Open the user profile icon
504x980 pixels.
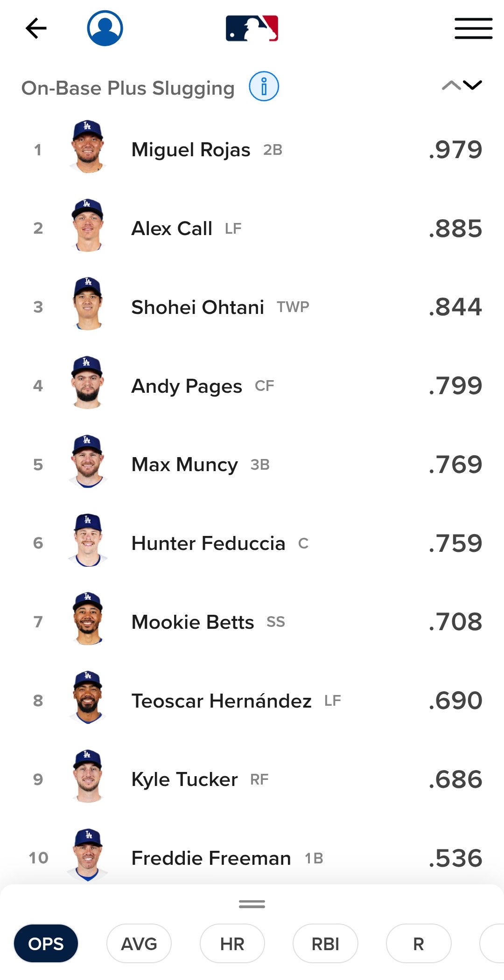click(105, 28)
